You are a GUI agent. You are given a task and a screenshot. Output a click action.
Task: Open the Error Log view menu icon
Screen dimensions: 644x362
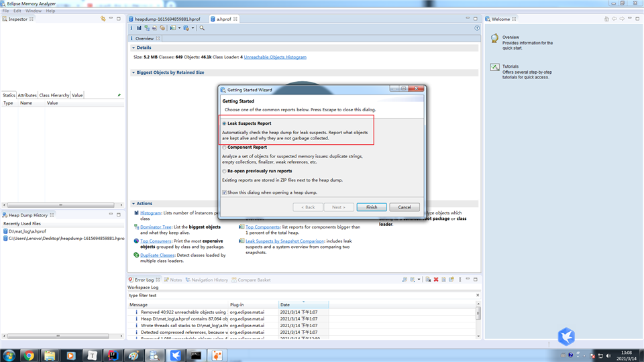(460, 280)
